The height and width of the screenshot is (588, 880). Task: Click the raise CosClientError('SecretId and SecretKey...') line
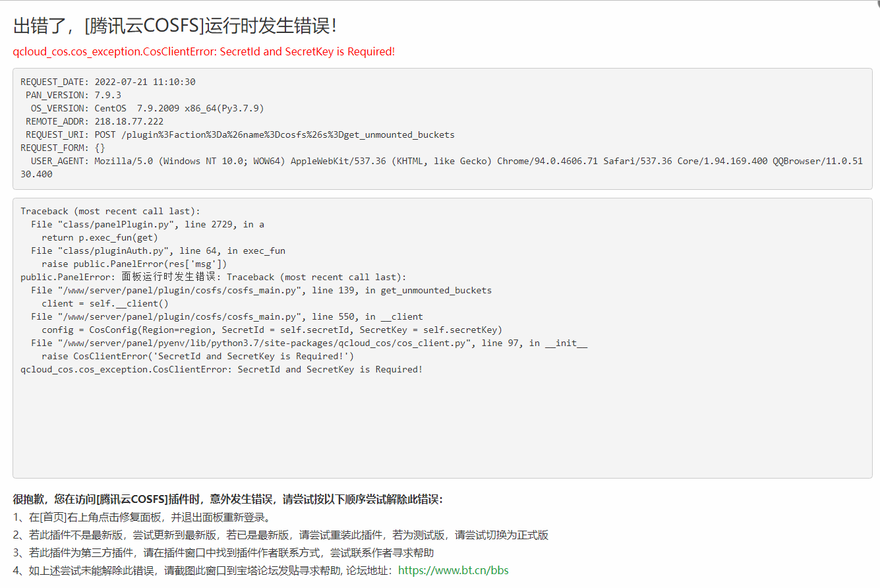[x=198, y=356]
